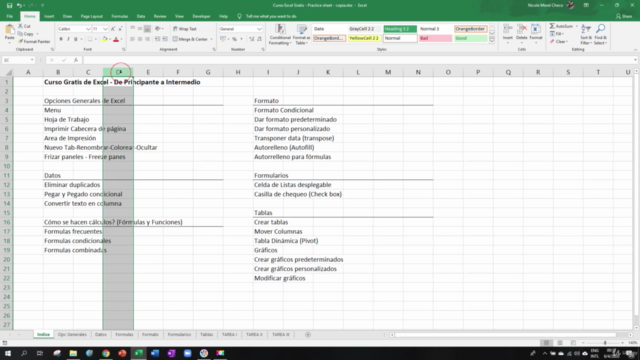Switch to the Formulas ribbon tab
The width and height of the screenshot is (640, 360).
pos(120,16)
